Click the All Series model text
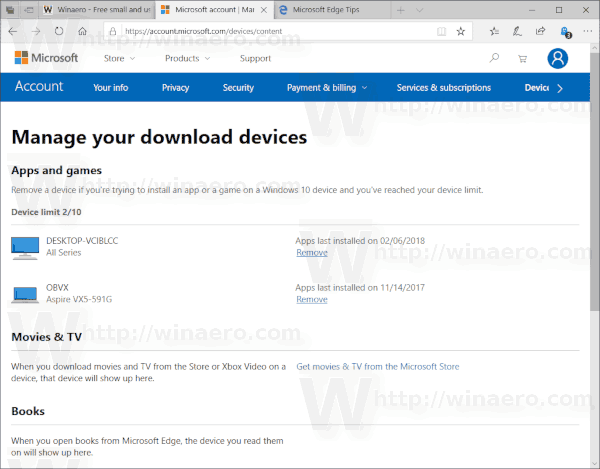The image size is (600, 469). click(64, 252)
